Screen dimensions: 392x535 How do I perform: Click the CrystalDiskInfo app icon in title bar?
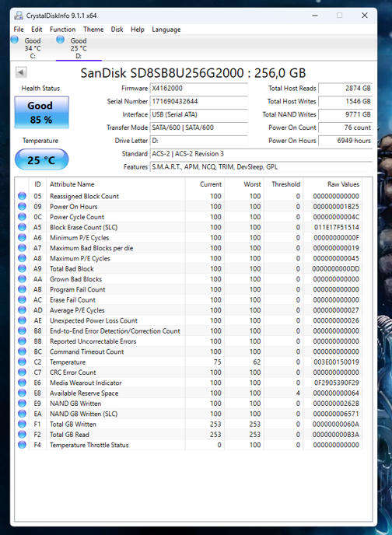19,16
